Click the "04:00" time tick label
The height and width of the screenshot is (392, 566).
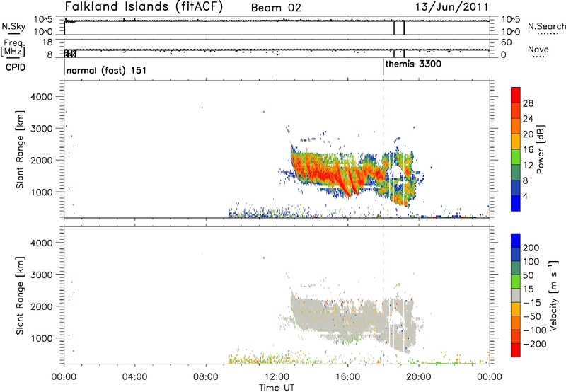(x=134, y=377)
